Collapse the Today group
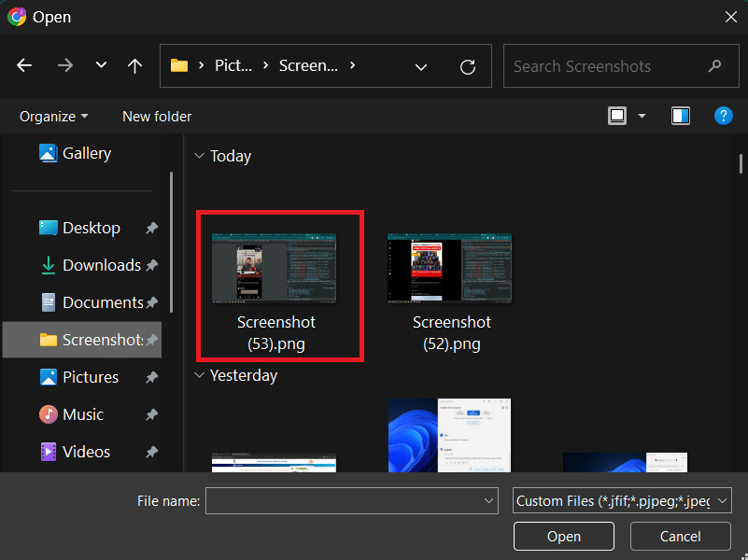The image size is (748, 560). 200,156
